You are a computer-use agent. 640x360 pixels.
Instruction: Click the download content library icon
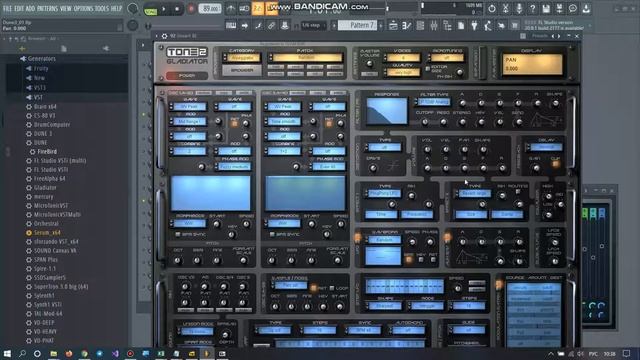click(586, 8)
